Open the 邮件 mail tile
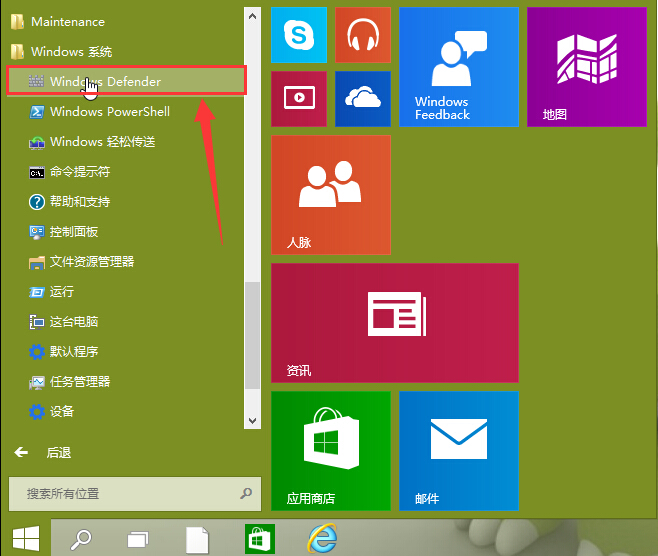The width and height of the screenshot is (658, 556). point(458,450)
